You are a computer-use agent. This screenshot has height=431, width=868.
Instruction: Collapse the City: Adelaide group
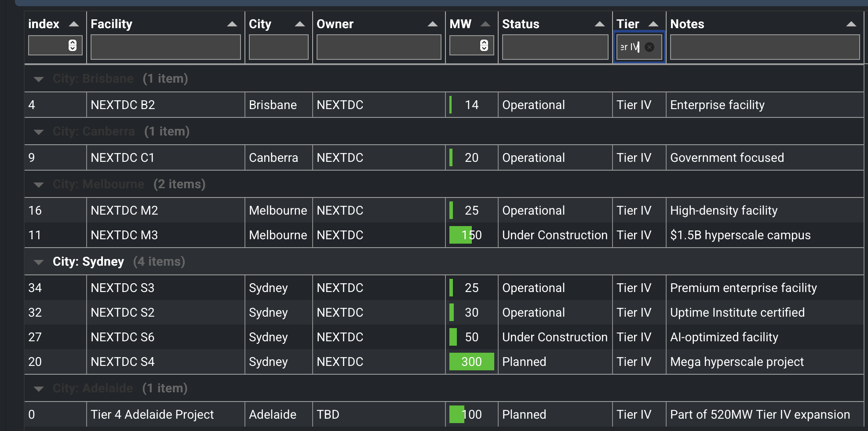pyautogui.click(x=39, y=389)
